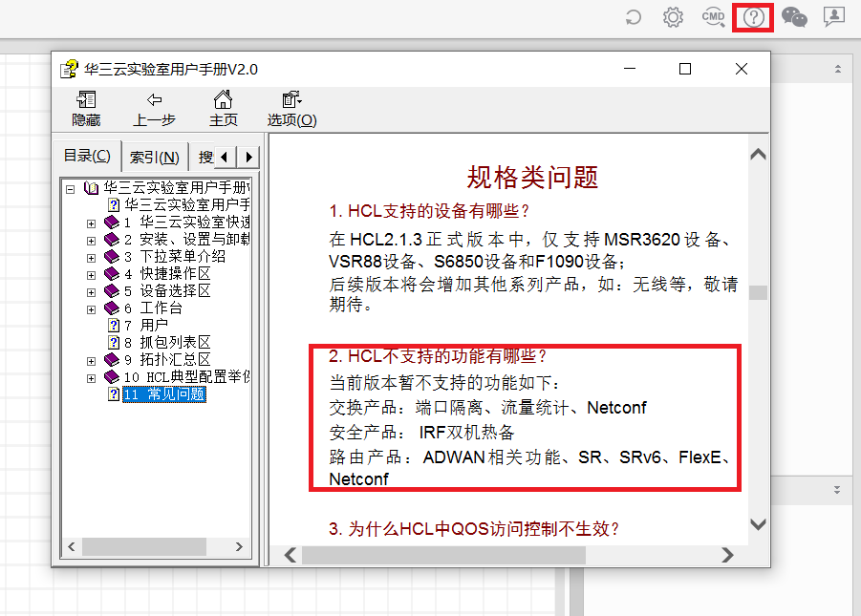
Task: Click question page icon beside 7 用户
Action: (113, 325)
